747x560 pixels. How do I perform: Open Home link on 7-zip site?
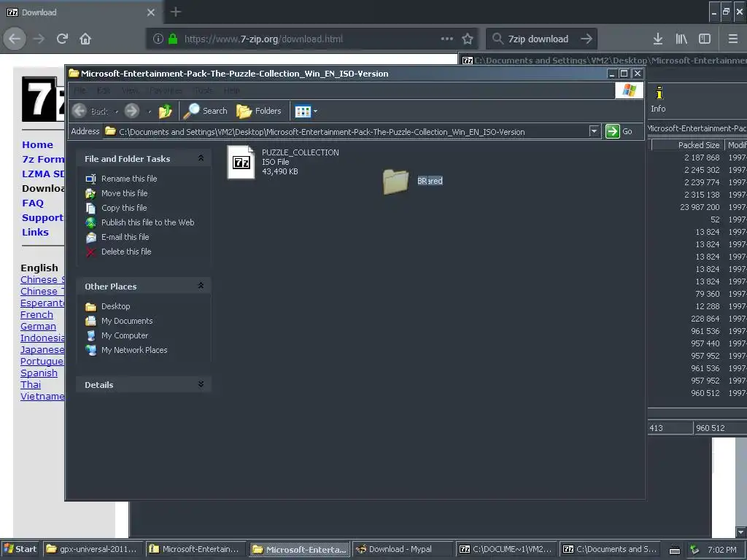(x=38, y=145)
